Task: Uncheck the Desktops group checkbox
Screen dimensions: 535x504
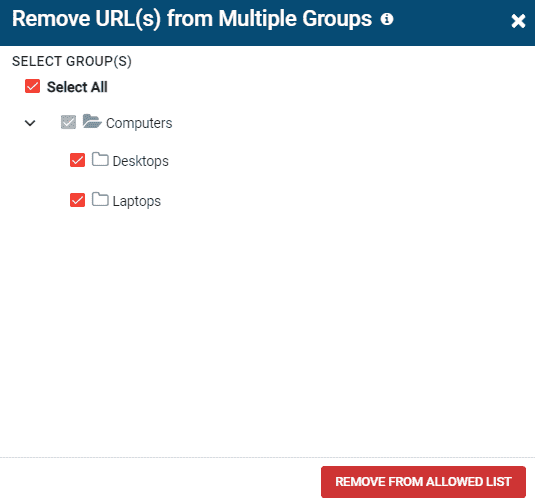Action: point(77,160)
